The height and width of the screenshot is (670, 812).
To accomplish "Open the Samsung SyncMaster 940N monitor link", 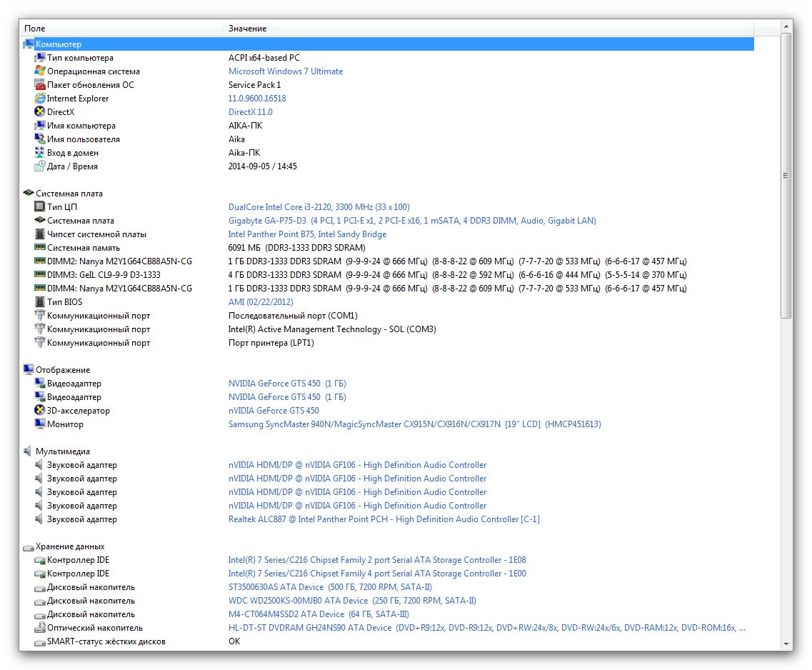I will tap(415, 424).
